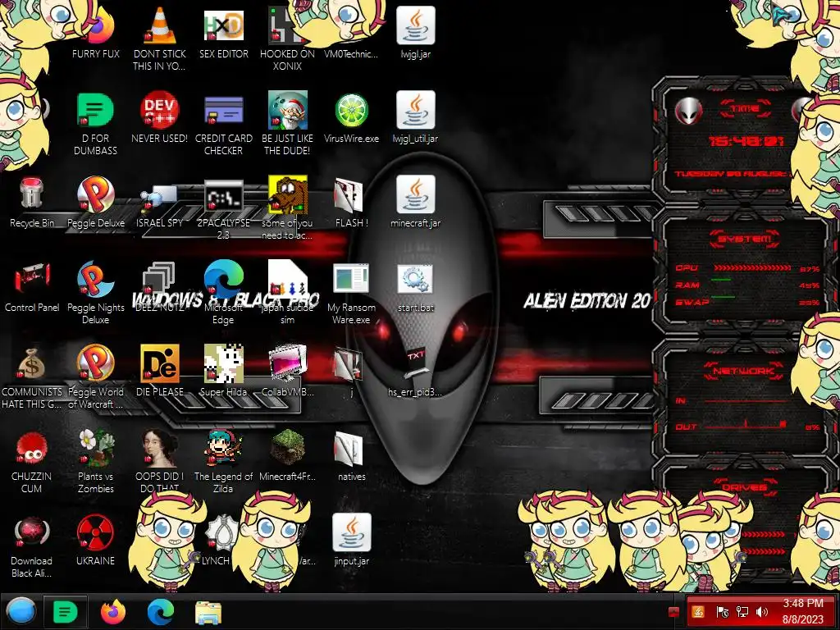
Task: Open jinput.jar file
Action: pyautogui.click(x=351, y=532)
